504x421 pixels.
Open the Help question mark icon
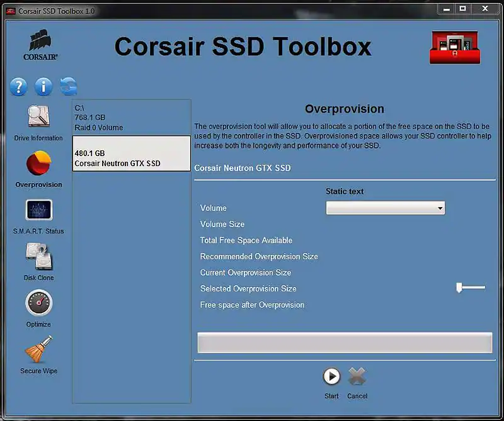19,87
